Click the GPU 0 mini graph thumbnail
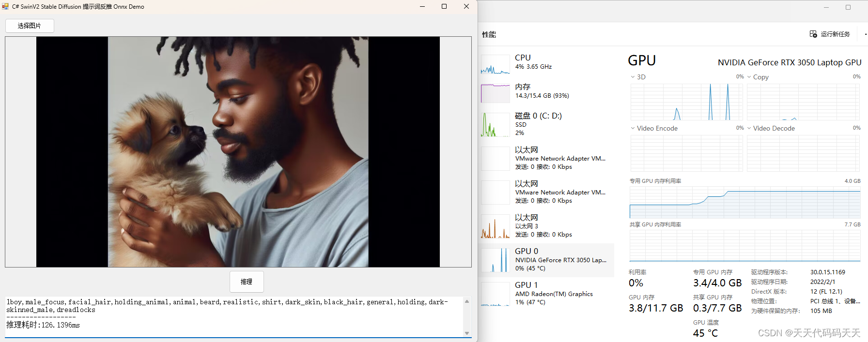The image size is (868, 342). tap(495, 260)
